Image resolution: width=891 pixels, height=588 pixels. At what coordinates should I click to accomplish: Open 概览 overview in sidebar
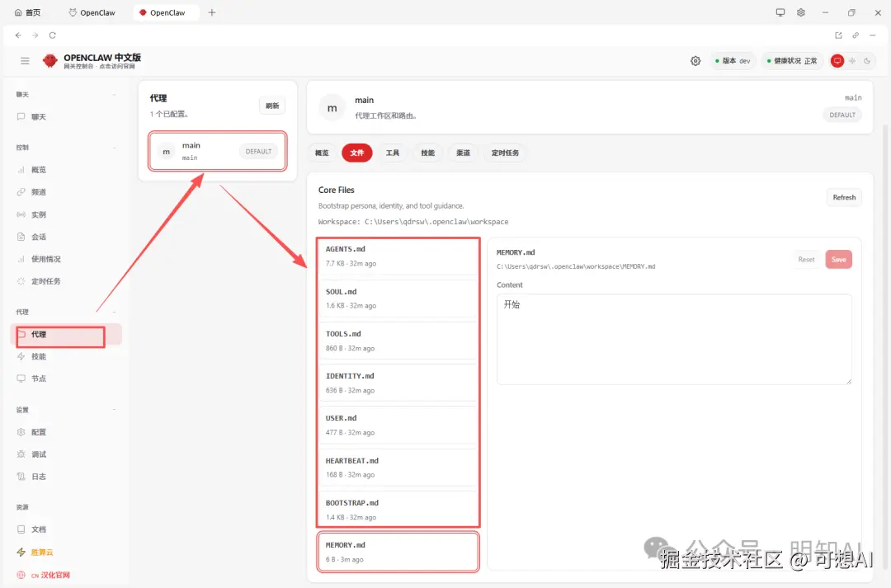(66, 170)
